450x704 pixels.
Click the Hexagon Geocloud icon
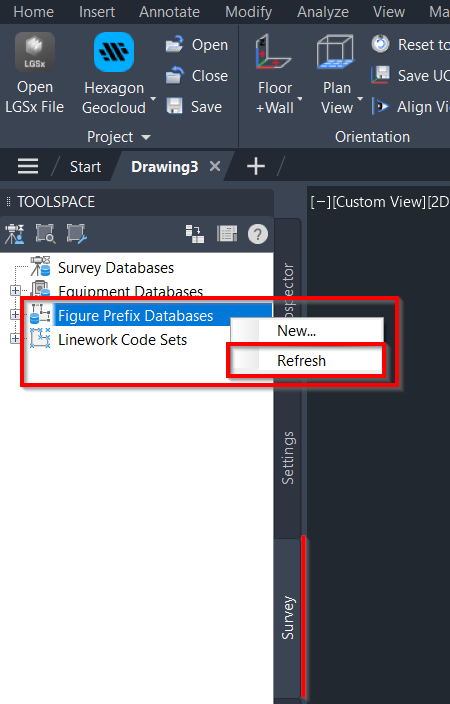click(114, 52)
